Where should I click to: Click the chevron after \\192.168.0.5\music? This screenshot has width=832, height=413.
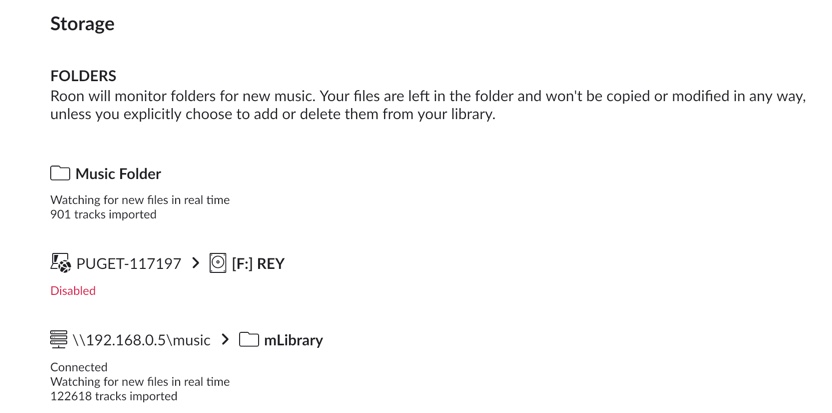[225, 340]
